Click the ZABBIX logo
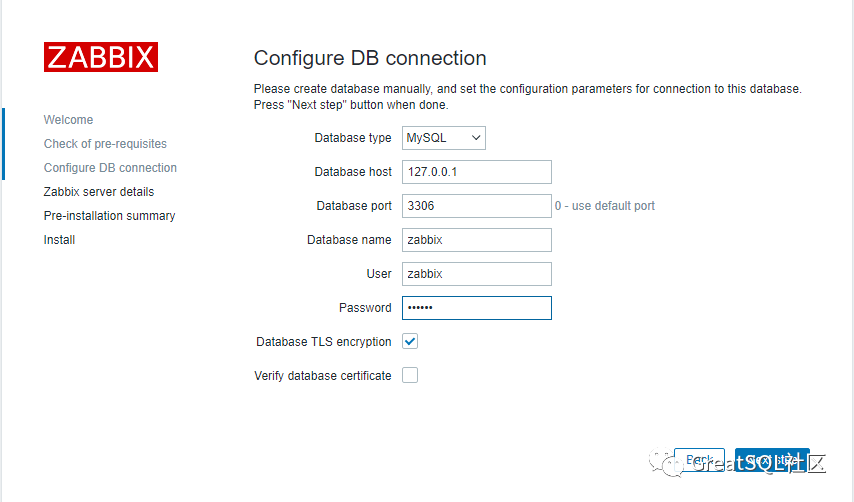The image size is (854, 502). pyautogui.click(x=101, y=57)
